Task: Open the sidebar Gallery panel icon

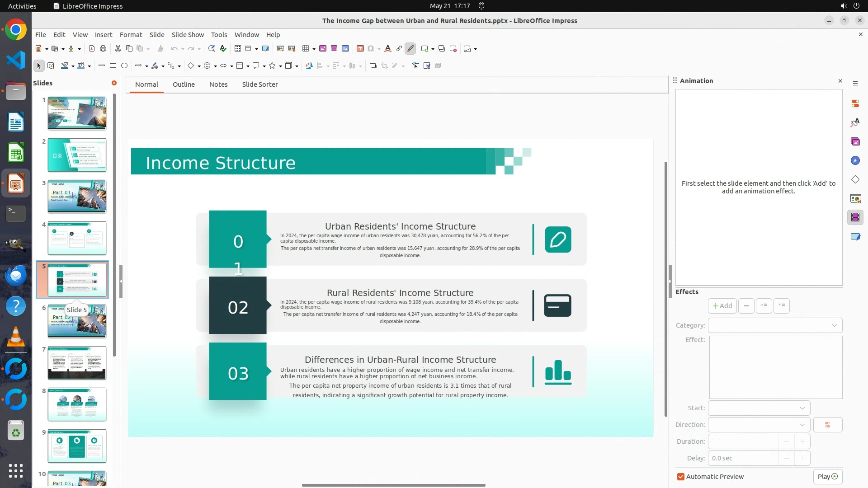Action: click(x=855, y=142)
